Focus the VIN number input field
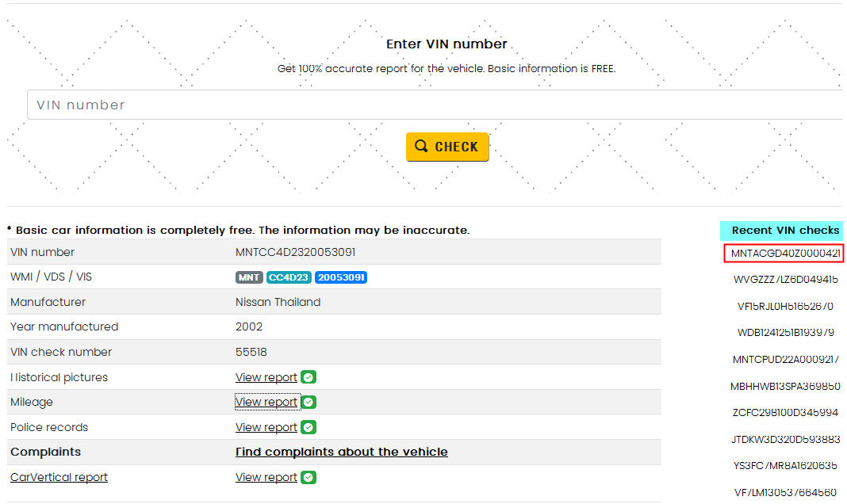847x504 pixels. (435, 105)
